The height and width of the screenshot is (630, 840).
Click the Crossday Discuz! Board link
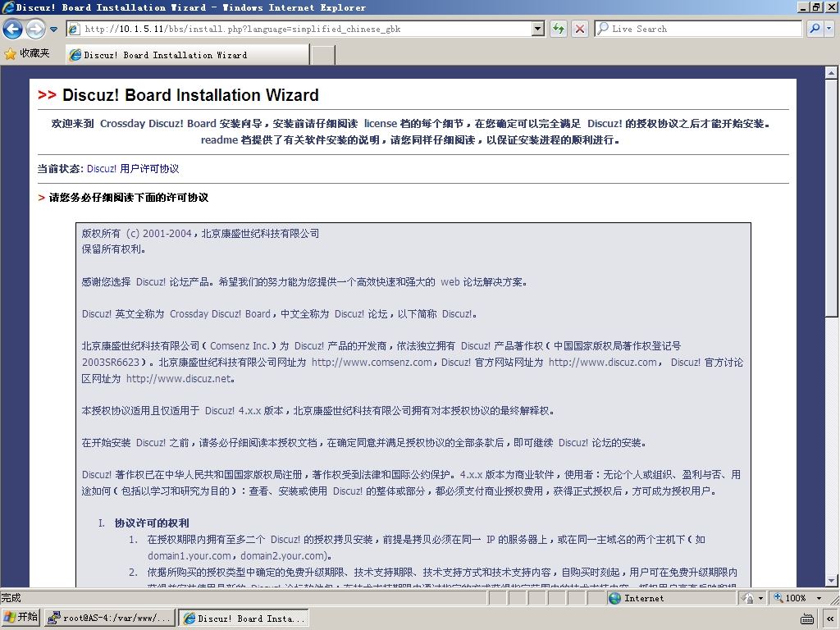pyautogui.click(x=158, y=124)
